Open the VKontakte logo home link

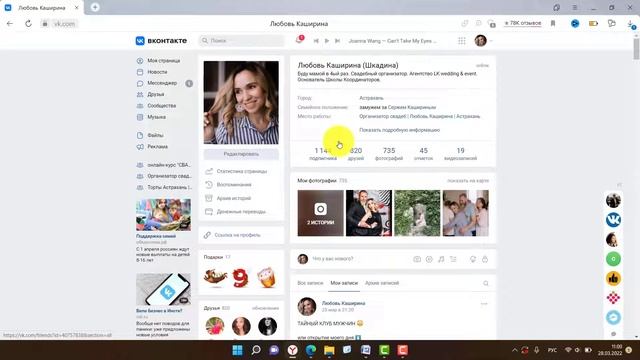tap(161, 41)
